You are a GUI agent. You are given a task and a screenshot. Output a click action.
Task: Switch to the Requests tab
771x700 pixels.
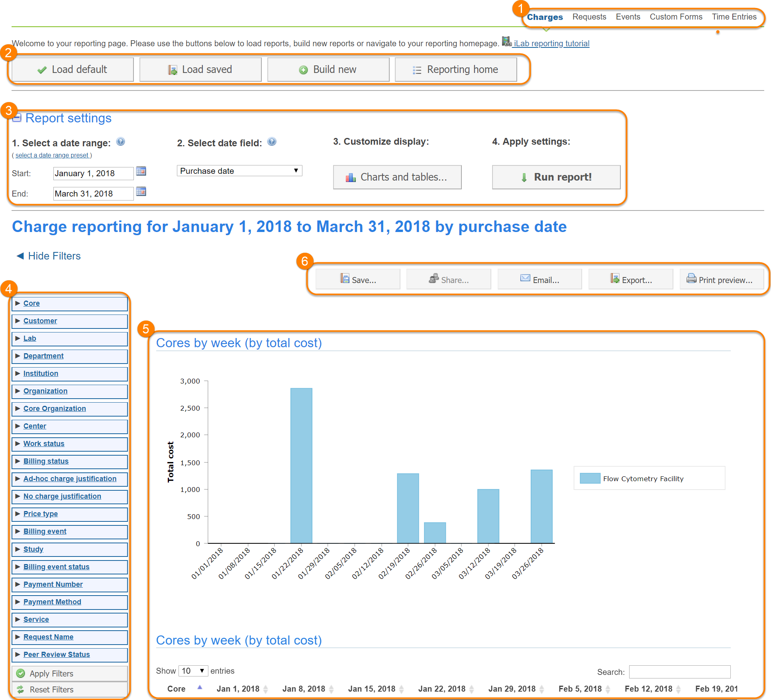coord(589,17)
